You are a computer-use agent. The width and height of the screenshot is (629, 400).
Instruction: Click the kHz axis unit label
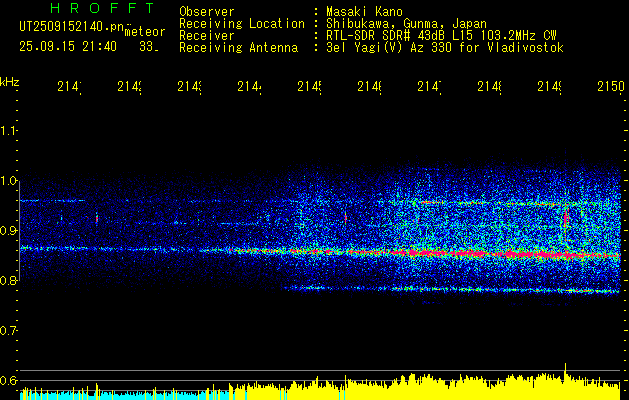coord(9,82)
